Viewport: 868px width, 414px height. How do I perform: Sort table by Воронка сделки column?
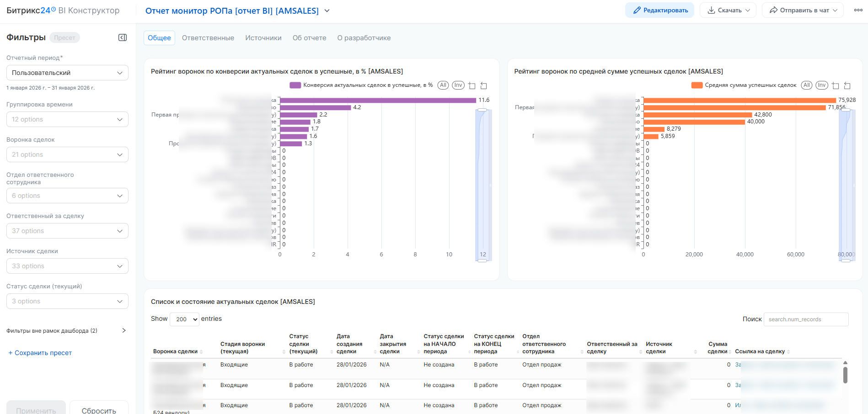tap(201, 352)
